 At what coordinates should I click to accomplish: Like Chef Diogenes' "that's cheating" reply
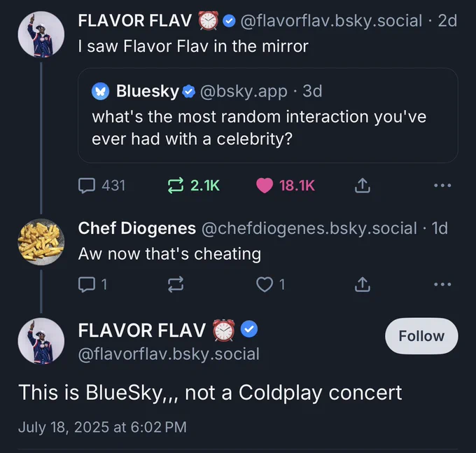tap(265, 284)
